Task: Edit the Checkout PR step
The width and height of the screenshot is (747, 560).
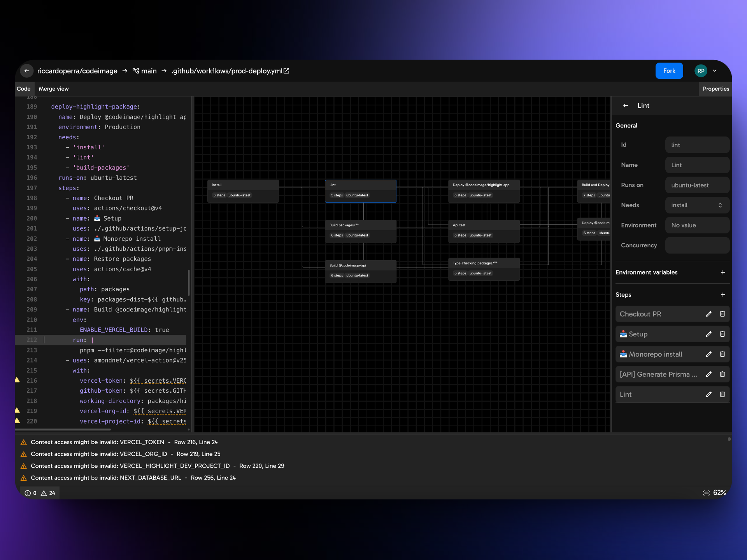Action: click(708, 314)
